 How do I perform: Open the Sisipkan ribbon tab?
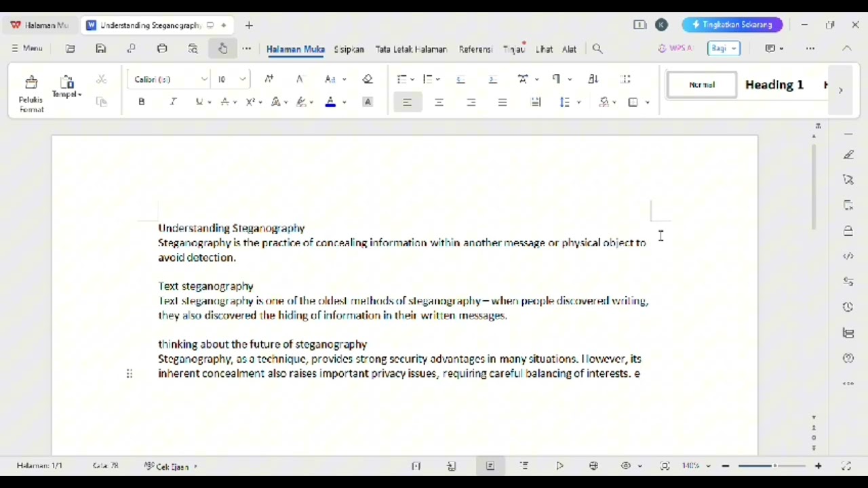click(x=349, y=49)
